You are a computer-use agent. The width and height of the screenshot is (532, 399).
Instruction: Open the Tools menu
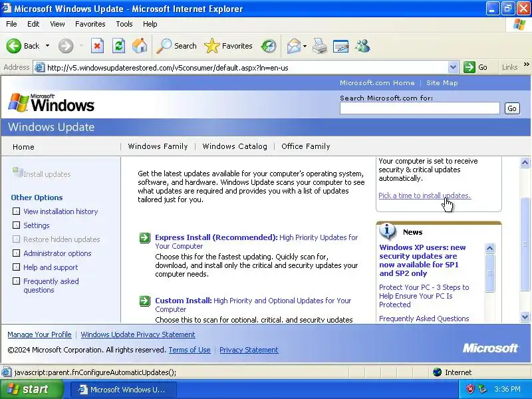click(x=124, y=24)
